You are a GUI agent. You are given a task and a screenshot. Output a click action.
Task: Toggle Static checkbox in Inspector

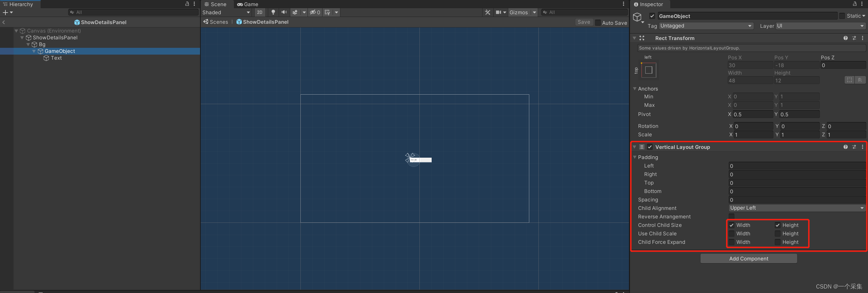tap(842, 16)
